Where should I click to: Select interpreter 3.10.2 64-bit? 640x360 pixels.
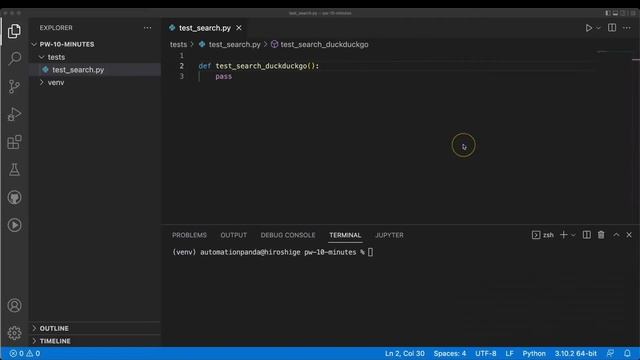tap(576, 353)
